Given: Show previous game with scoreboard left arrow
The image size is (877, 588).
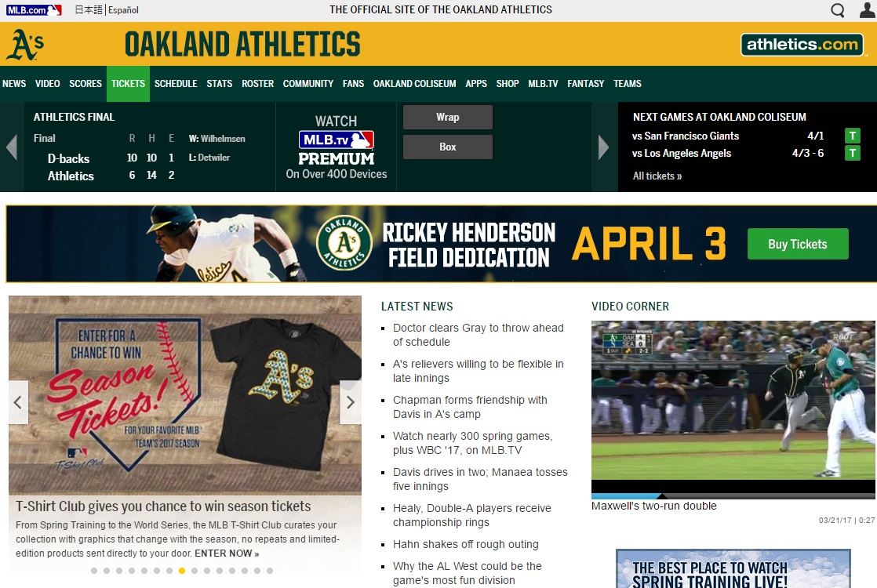Looking at the screenshot, I should [x=12, y=147].
